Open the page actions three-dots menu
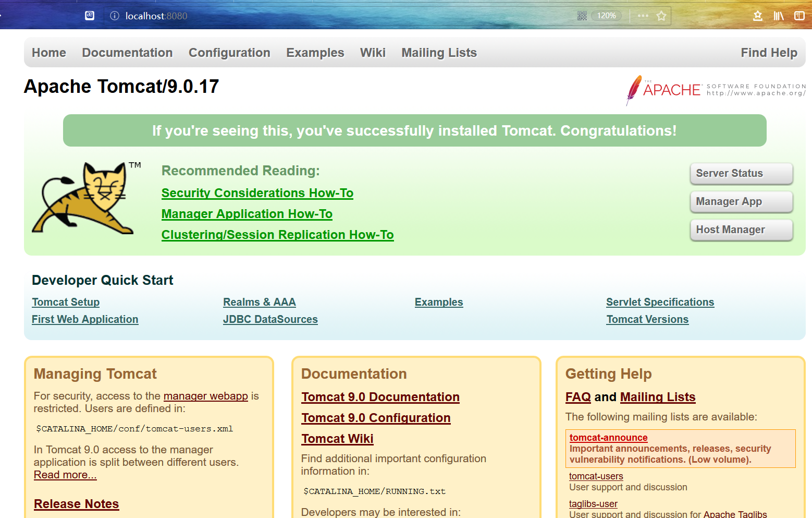Viewport: 812px width, 518px height. tap(643, 16)
